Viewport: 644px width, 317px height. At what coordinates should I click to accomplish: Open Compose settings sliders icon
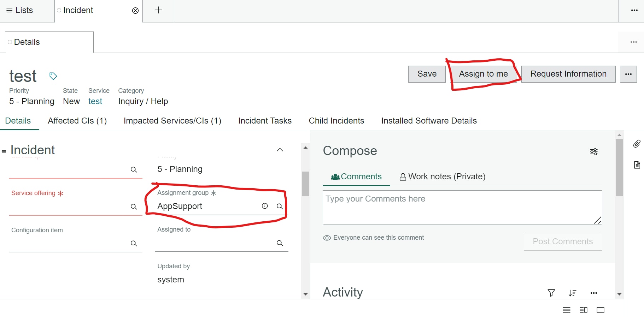click(594, 152)
